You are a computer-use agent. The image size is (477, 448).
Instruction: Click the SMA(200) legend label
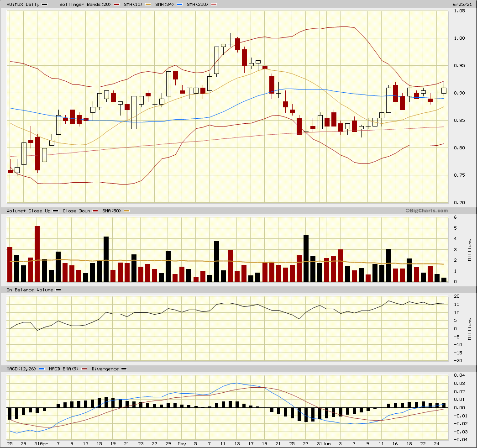198,4
